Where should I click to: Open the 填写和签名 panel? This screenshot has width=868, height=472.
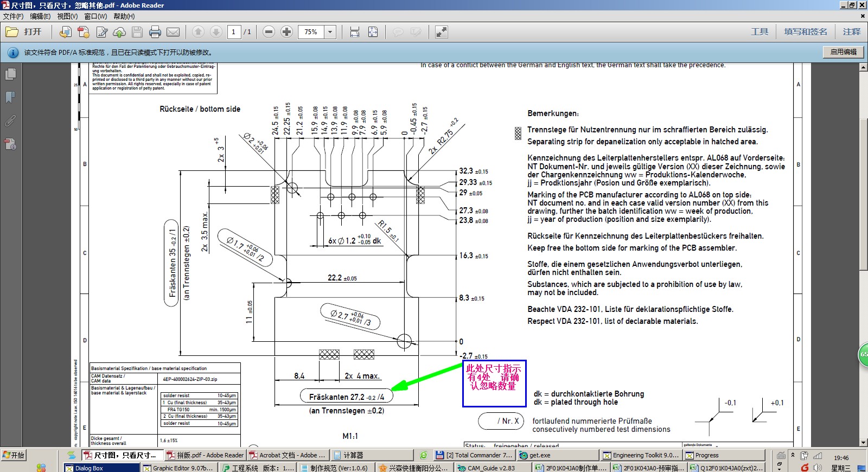click(806, 32)
